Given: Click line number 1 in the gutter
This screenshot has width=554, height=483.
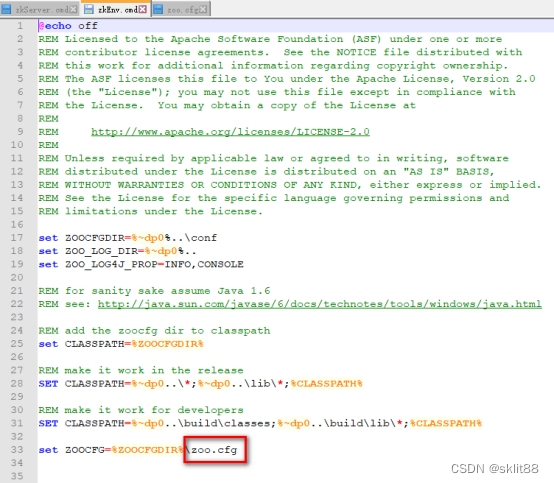Looking at the screenshot, I should [20, 26].
